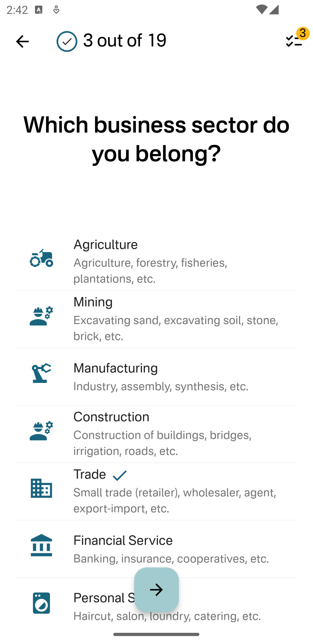Tap the Trade building icon
Image resolution: width=313 pixels, height=644 pixels.
coord(41,488)
